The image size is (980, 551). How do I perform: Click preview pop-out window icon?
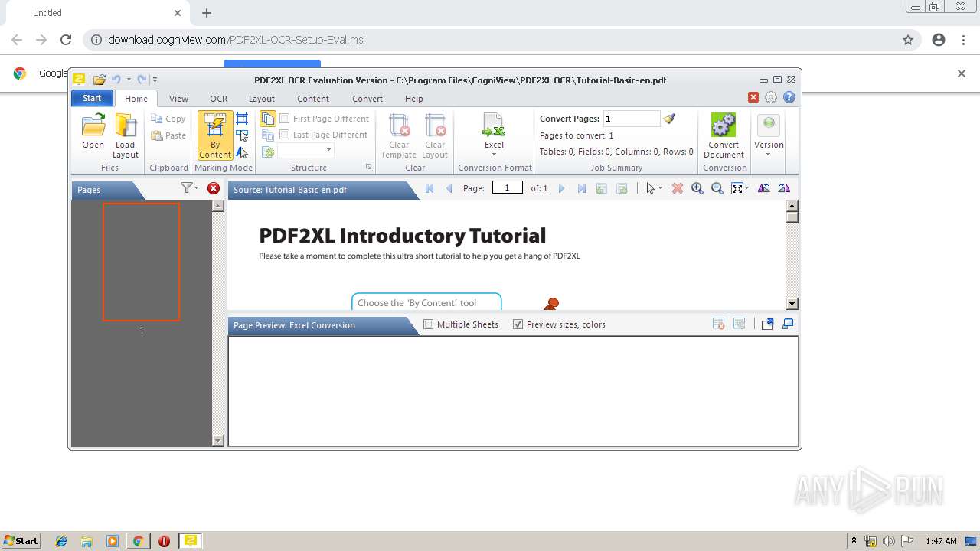(767, 324)
